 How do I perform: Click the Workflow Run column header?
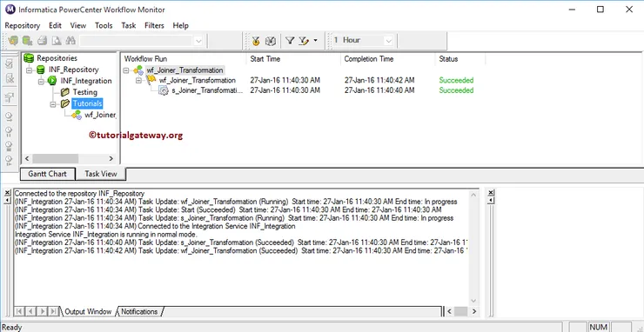pos(183,59)
